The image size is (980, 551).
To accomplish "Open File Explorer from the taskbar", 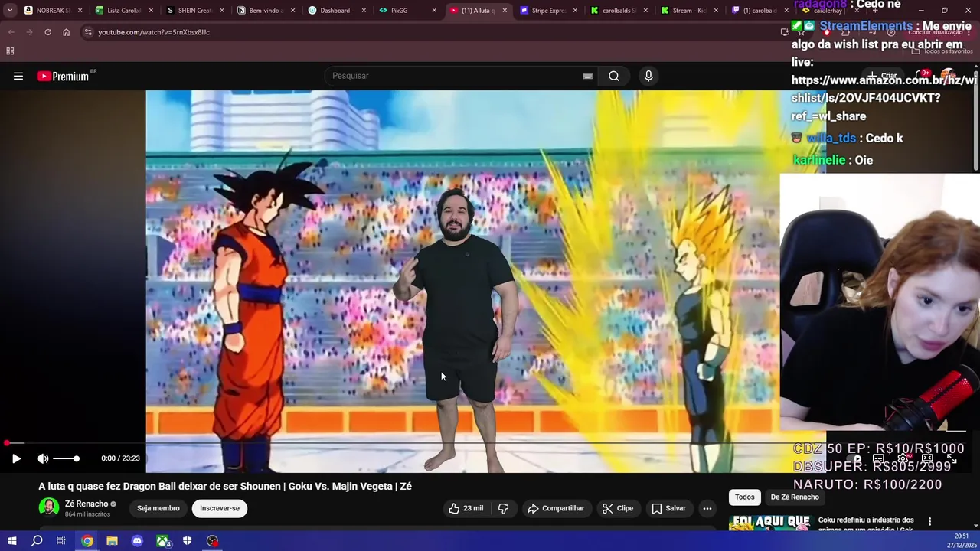I will click(x=112, y=541).
